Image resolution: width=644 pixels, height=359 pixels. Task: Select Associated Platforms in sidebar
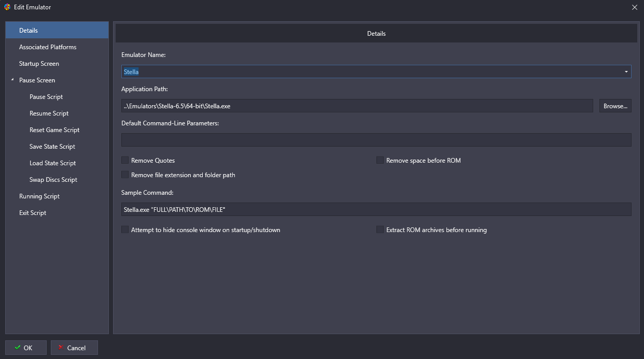(x=48, y=47)
